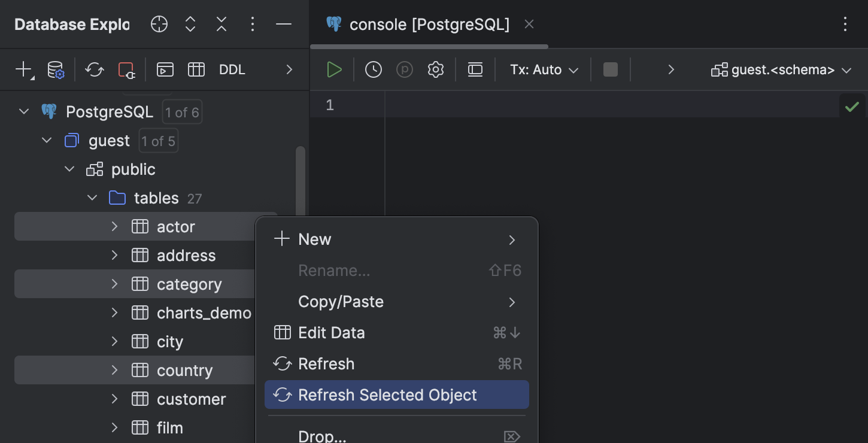Switch to the console [PostgreSQL] tab
The image size is (868, 443).
[x=429, y=24]
